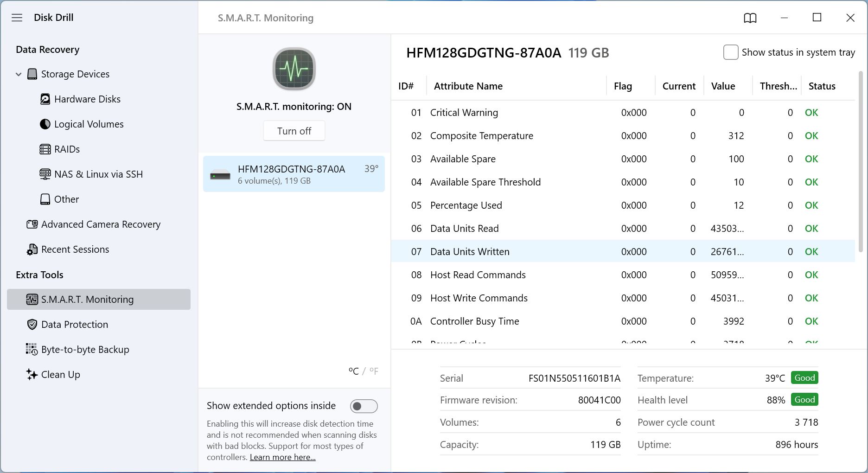The image size is (868, 473).
Task: Open Data Protection shield icon
Action: tap(32, 325)
